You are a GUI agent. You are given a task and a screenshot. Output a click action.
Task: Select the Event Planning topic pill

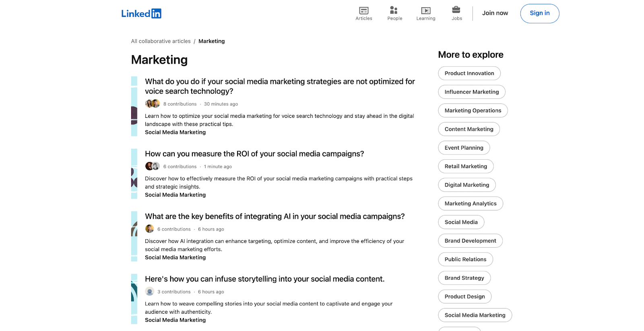click(x=464, y=148)
